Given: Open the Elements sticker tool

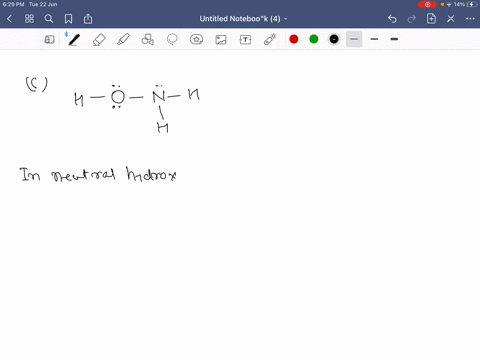Looking at the screenshot, I should pyautogui.click(x=196, y=39).
